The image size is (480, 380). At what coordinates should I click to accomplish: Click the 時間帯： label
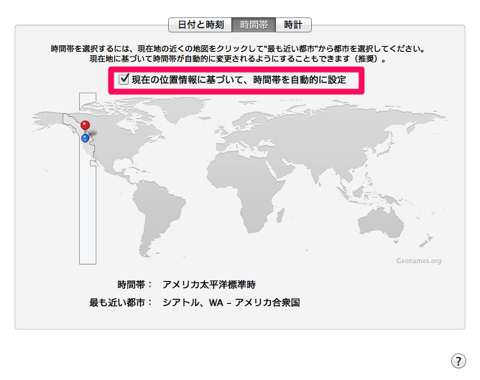click(135, 285)
